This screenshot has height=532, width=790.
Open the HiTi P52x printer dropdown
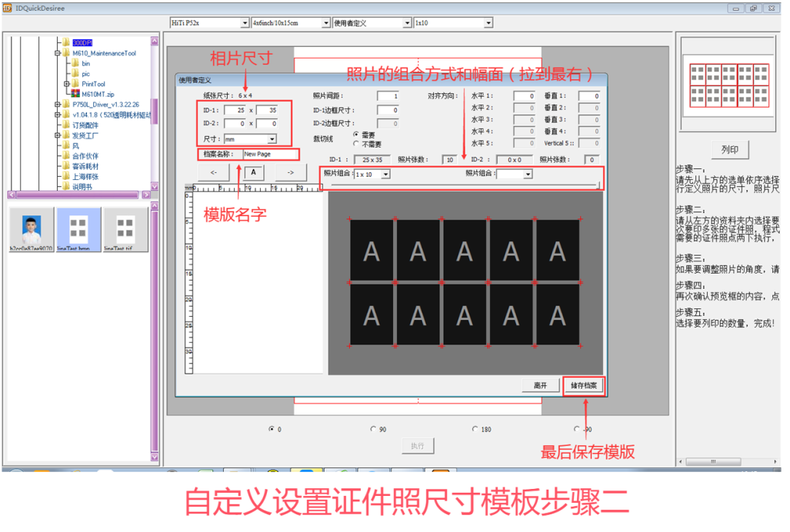[245, 23]
